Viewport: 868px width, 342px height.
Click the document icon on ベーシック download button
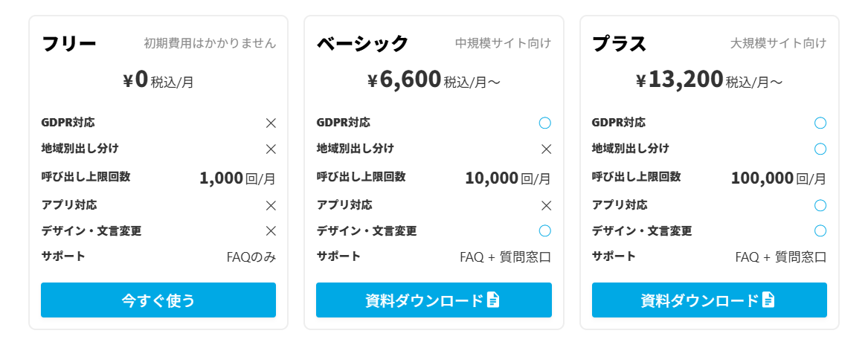point(493,300)
